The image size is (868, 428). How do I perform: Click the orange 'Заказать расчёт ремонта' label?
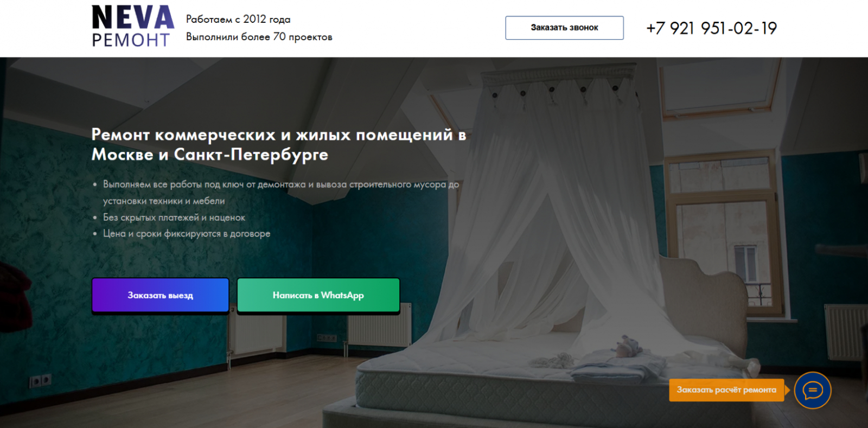point(726,390)
